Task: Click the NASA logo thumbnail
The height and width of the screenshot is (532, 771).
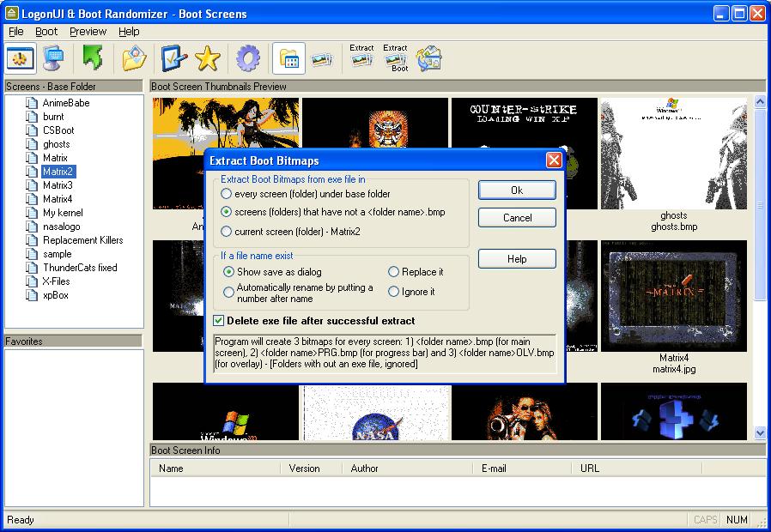Action: click(x=375, y=412)
